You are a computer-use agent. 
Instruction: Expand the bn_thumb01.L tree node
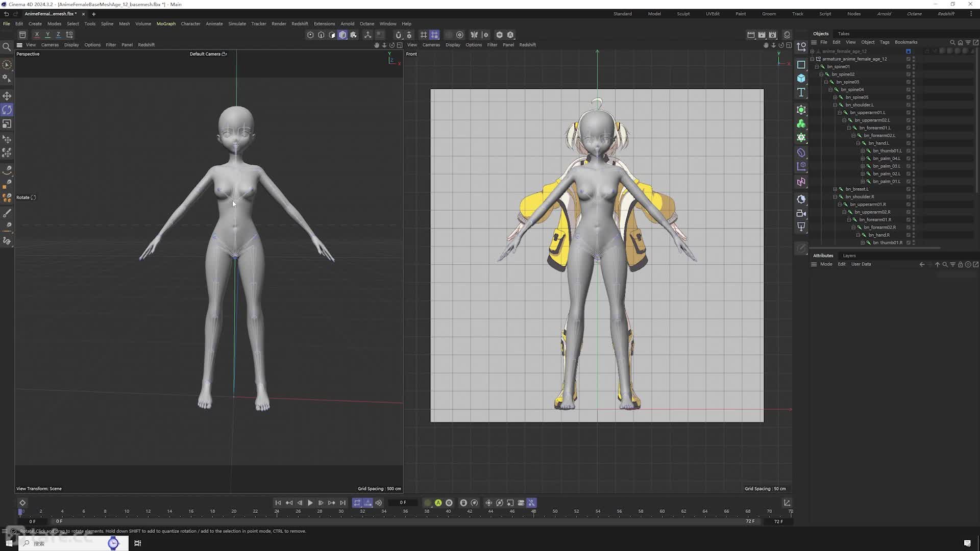tap(863, 151)
